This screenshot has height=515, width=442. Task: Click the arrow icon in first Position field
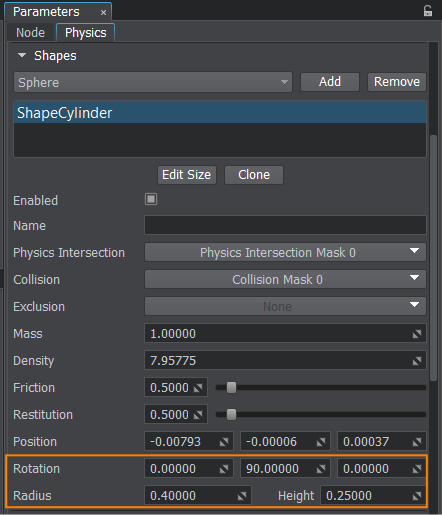(x=224, y=442)
